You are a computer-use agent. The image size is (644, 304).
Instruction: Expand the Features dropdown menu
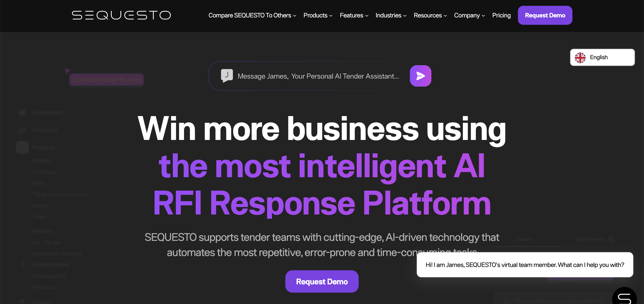[x=354, y=15]
